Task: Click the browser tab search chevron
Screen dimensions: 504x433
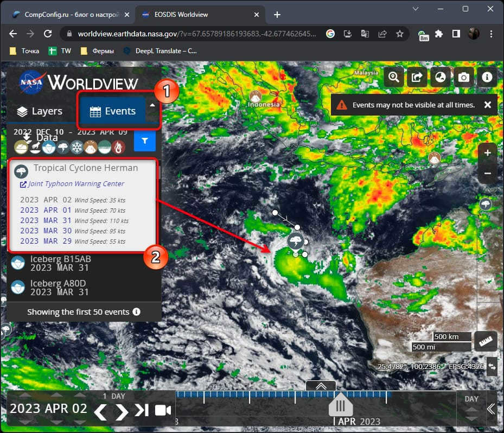Action: click(416, 9)
